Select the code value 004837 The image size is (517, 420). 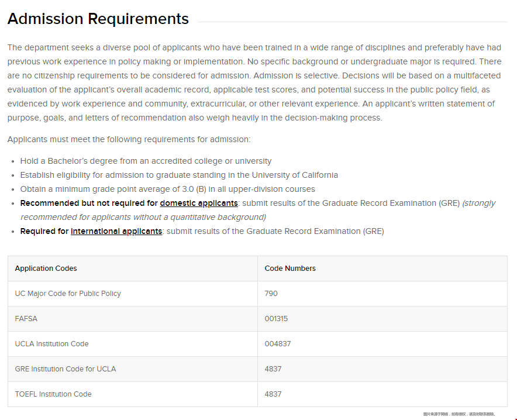click(x=278, y=343)
